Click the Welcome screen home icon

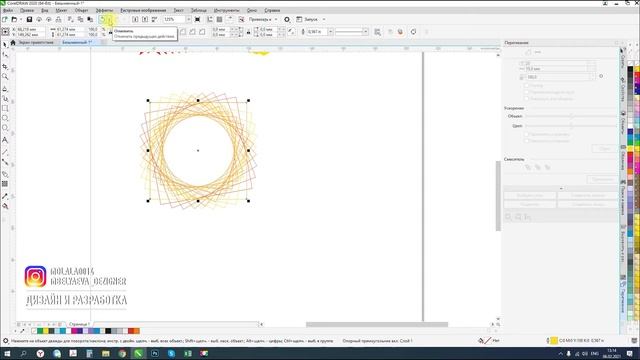tap(13, 42)
